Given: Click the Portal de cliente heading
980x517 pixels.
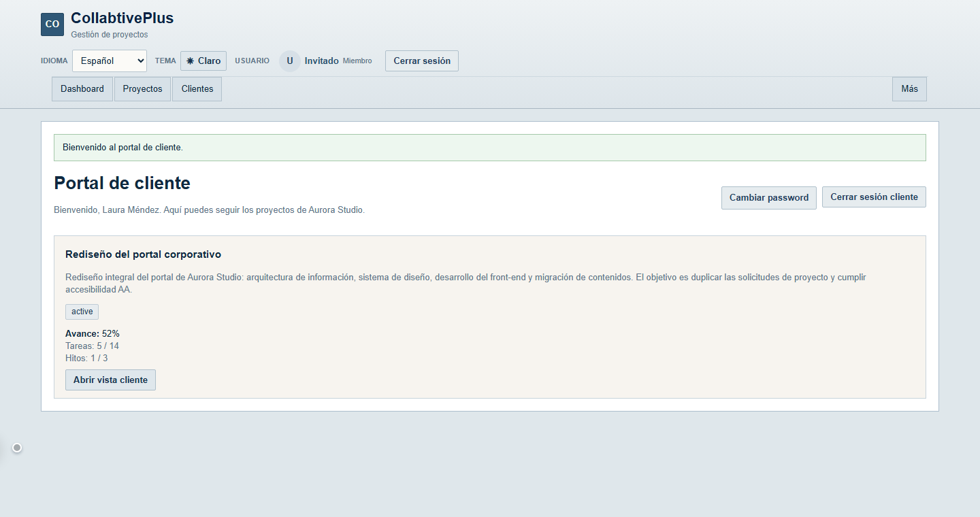Looking at the screenshot, I should [122, 183].
